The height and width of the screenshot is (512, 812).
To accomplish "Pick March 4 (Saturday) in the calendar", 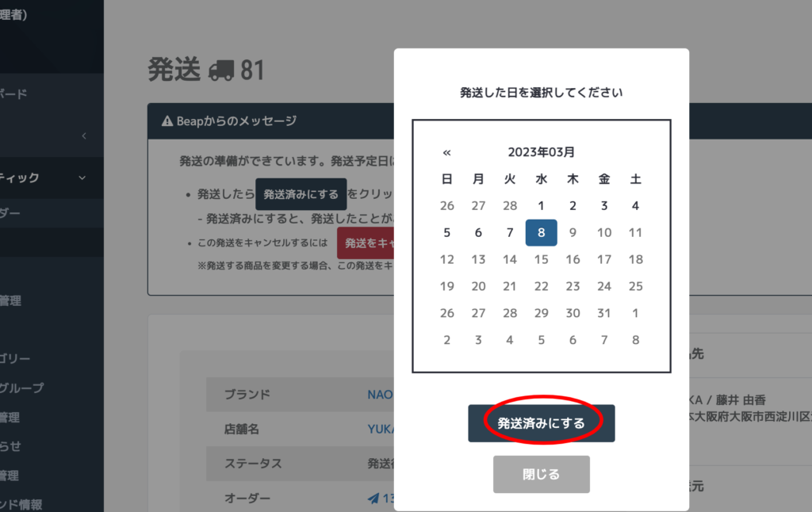I will [635, 206].
